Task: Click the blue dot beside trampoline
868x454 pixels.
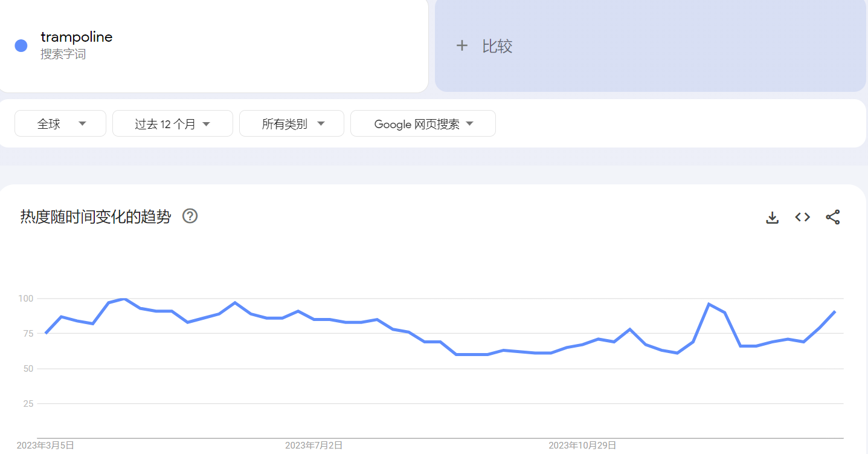Action: click(x=21, y=45)
